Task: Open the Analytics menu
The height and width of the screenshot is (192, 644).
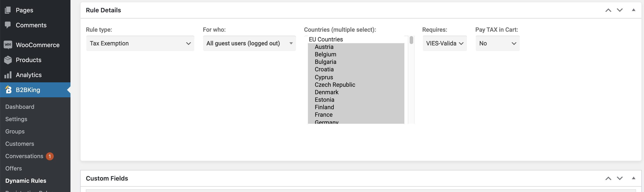Action: click(35, 75)
